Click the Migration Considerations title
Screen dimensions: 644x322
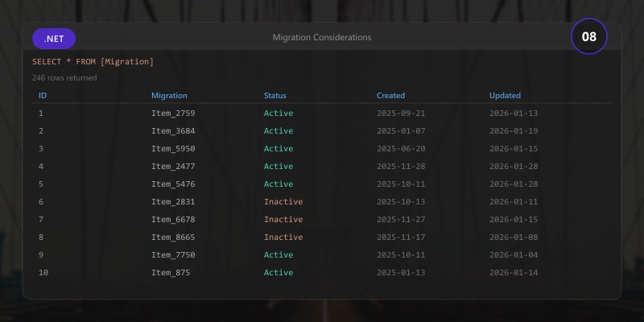[322, 37]
